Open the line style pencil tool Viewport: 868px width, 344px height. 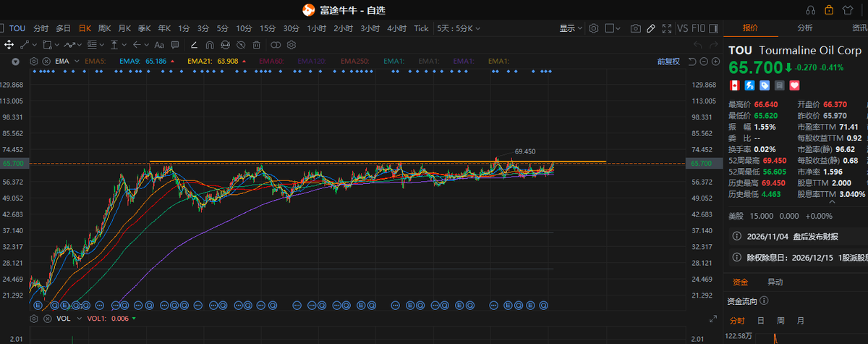pos(194,43)
